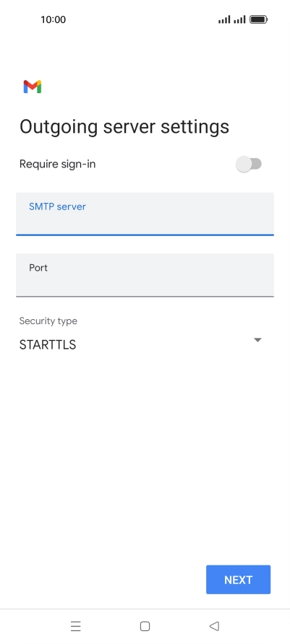Open the Security type dropdown arrow
The image size is (290, 644).
(258, 340)
